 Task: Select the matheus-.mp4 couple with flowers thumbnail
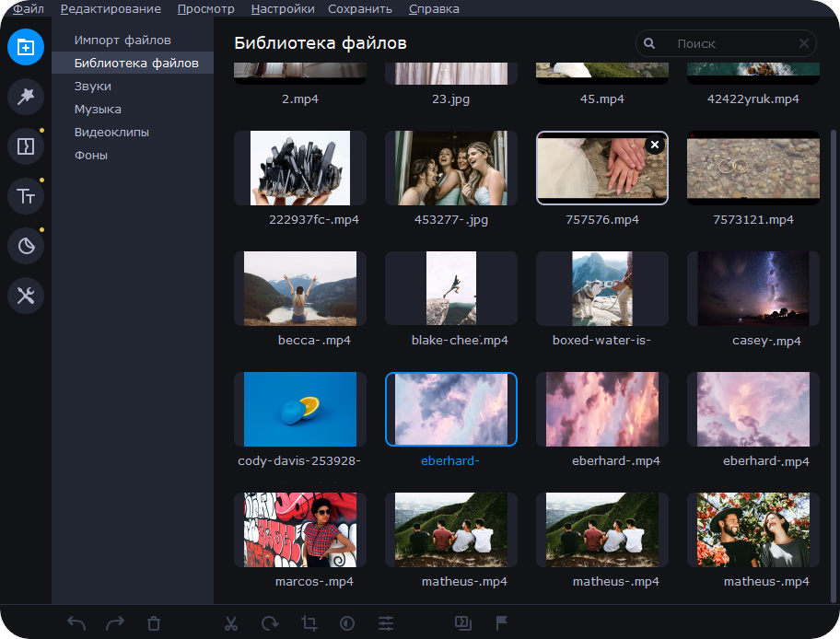click(x=753, y=529)
